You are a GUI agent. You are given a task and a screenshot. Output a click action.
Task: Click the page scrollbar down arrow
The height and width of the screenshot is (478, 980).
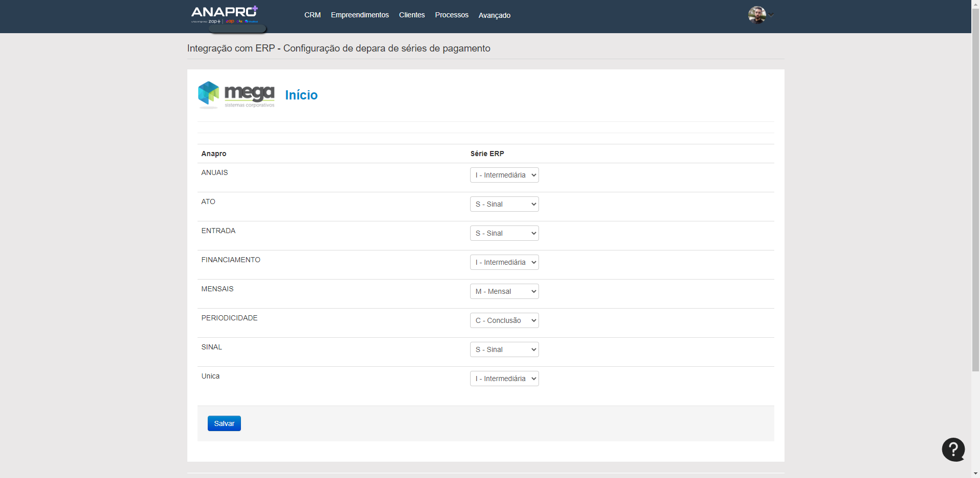(975, 473)
